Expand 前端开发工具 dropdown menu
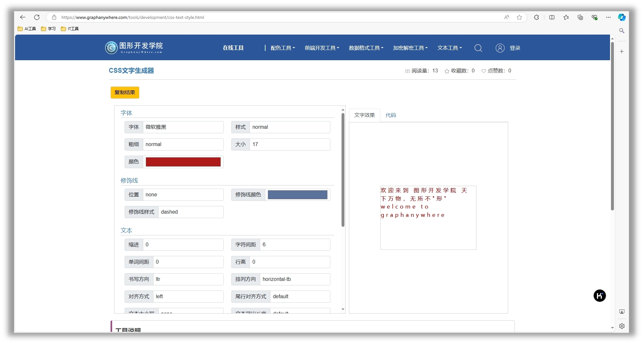This screenshot has width=644, height=344. (x=322, y=48)
